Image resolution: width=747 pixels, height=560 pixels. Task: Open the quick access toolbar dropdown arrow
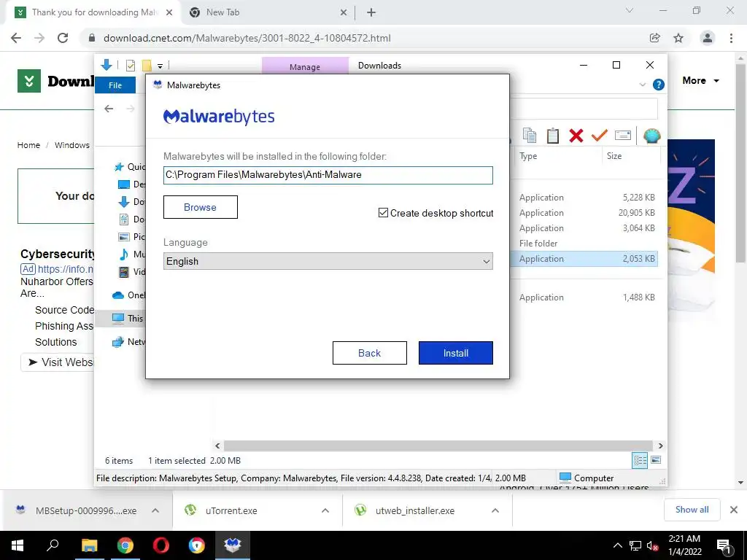(x=160, y=66)
